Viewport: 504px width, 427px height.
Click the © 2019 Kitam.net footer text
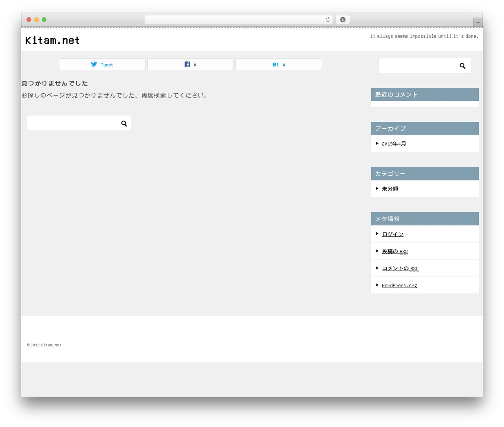pos(44,345)
